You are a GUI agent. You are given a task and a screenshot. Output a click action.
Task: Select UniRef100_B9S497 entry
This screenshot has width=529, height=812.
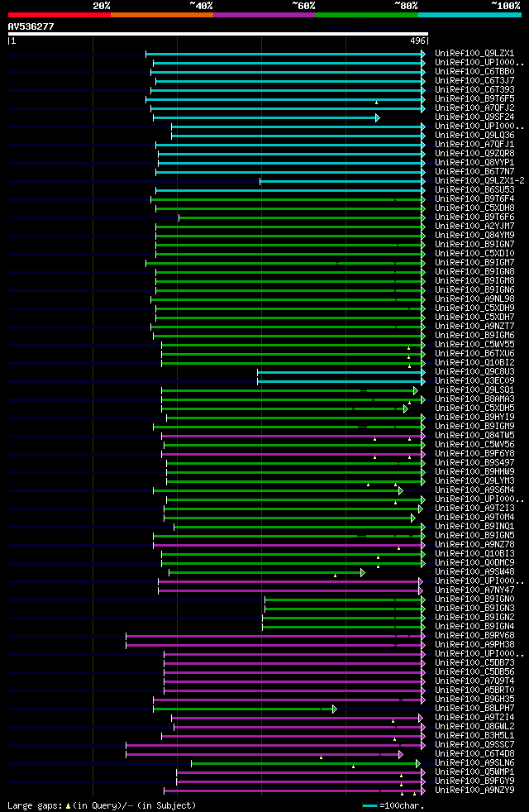pyautogui.click(x=474, y=462)
